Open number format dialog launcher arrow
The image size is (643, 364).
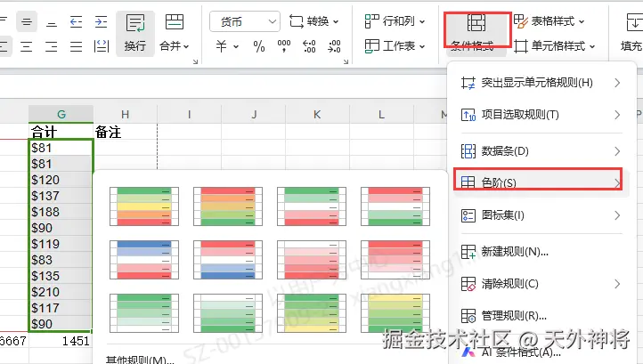pyautogui.click(x=346, y=61)
